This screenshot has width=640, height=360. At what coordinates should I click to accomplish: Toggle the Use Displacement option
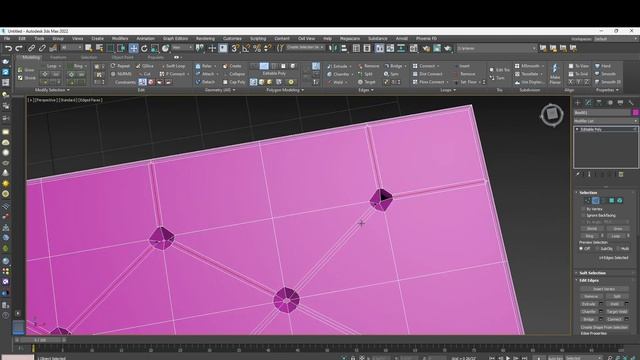[529, 82]
